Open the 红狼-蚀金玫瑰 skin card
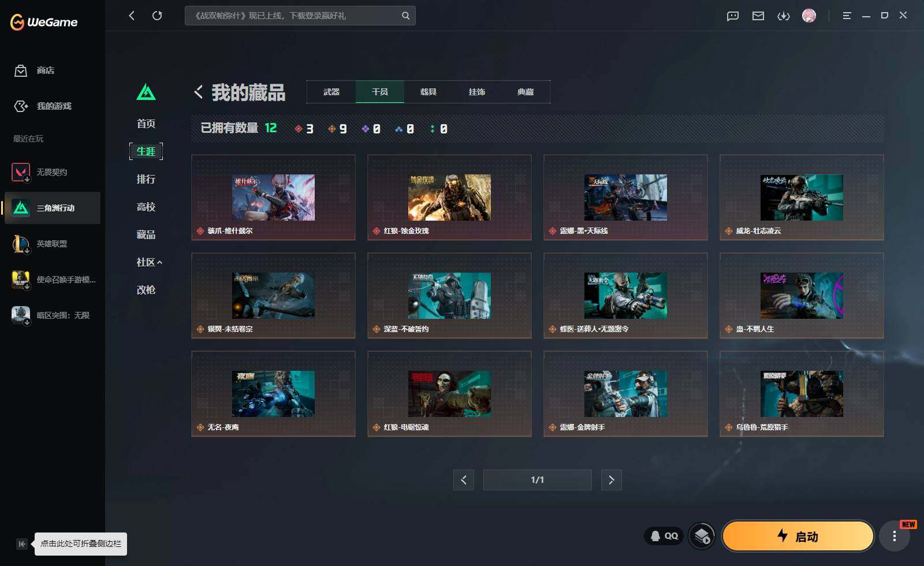Screen dimensions: 924x566 click(449, 198)
